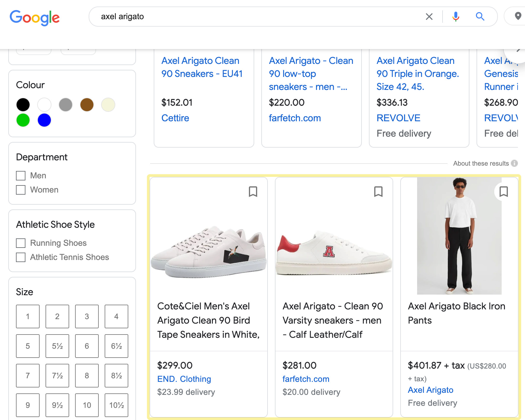Viewport: 525px width, 420px height.
Task: Bookmark the Clean 90 Varsity sneakers card
Action: click(x=378, y=192)
